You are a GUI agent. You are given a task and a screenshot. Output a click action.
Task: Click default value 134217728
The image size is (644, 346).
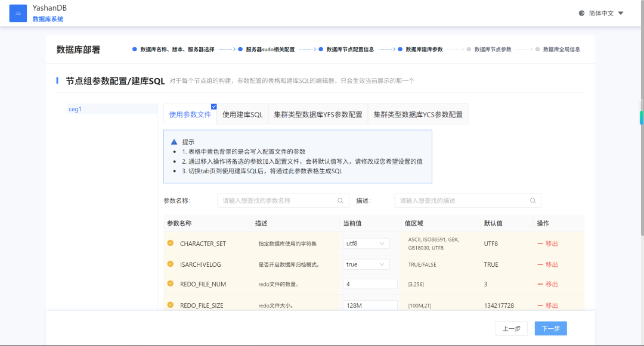click(499, 306)
